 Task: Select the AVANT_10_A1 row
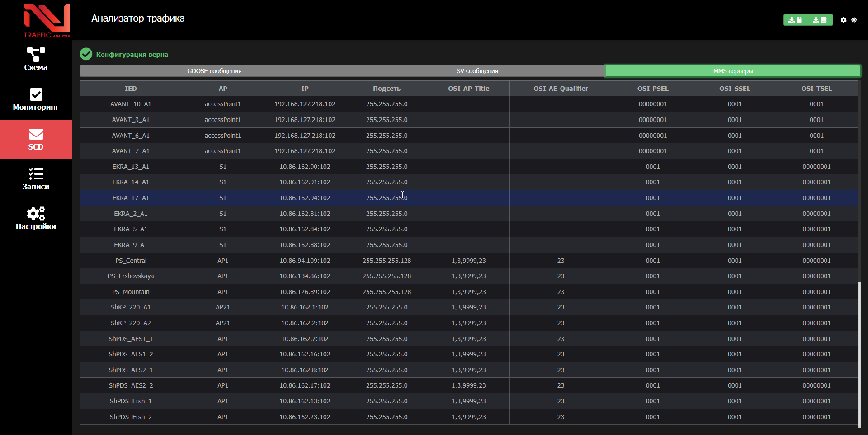(131, 104)
